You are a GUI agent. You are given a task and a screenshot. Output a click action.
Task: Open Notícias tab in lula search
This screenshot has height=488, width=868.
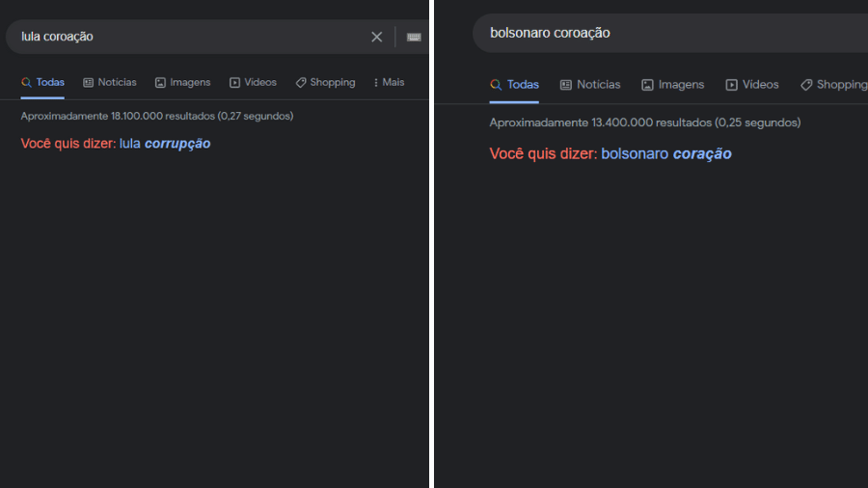pos(110,82)
